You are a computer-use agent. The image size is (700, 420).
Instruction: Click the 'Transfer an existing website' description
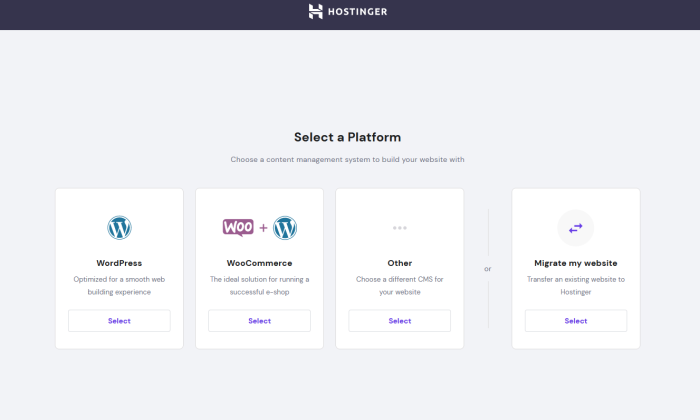(x=575, y=286)
